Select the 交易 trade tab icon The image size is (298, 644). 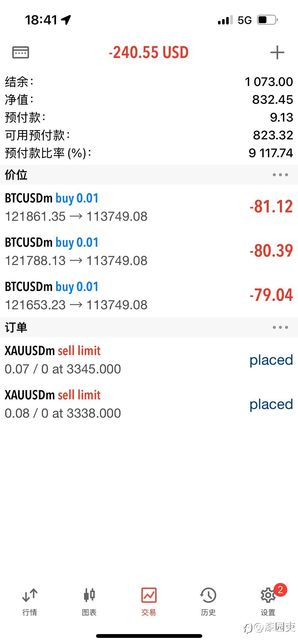149,595
